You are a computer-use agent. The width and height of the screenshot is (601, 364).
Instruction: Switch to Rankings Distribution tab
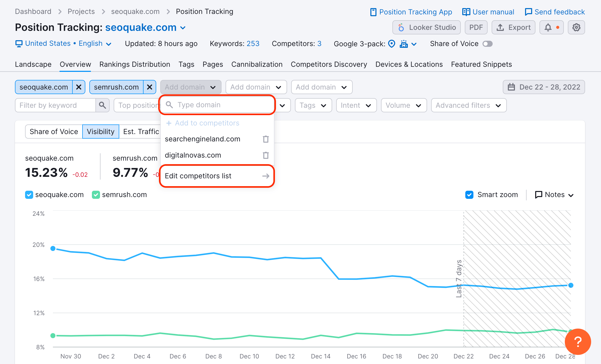[x=135, y=64]
